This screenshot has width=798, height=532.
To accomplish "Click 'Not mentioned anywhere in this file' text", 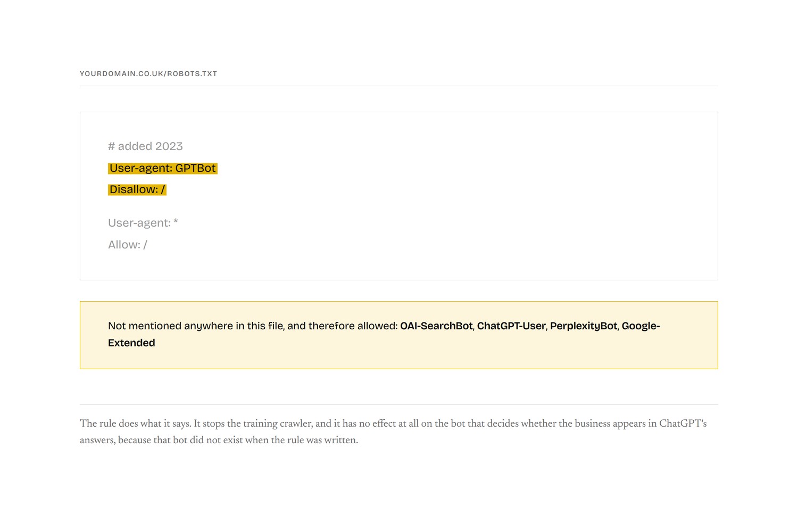I will click(195, 326).
